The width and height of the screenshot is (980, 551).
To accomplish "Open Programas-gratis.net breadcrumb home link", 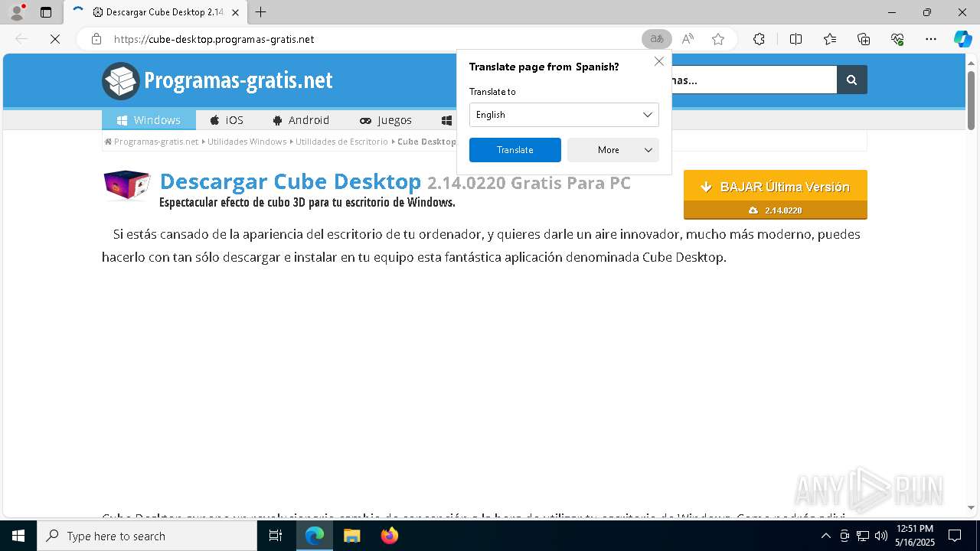I will tap(152, 142).
